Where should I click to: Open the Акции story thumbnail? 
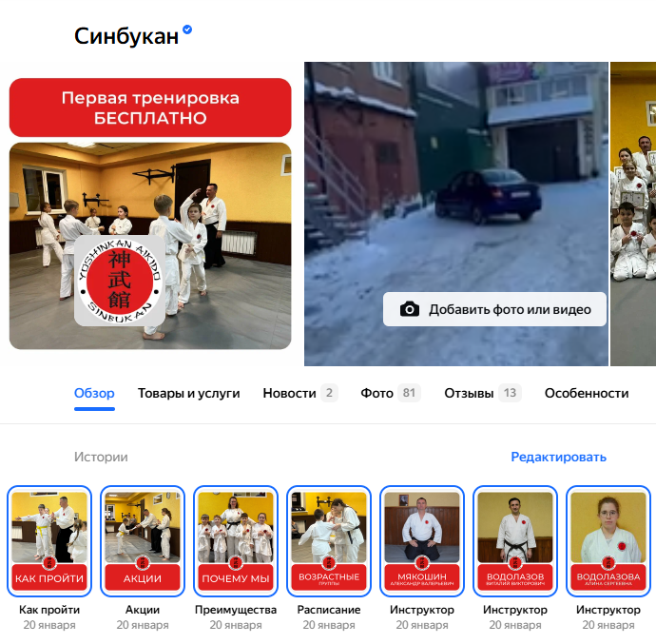(x=143, y=541)
